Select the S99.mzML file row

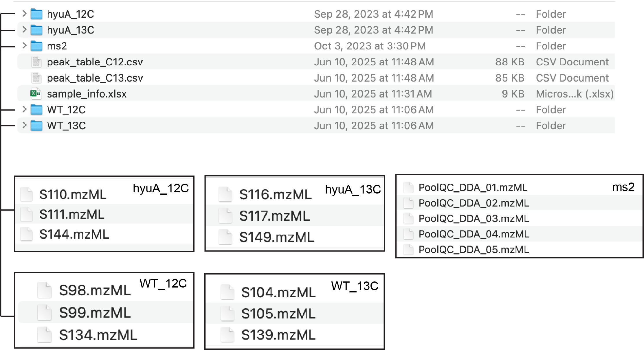coord(105,312)
